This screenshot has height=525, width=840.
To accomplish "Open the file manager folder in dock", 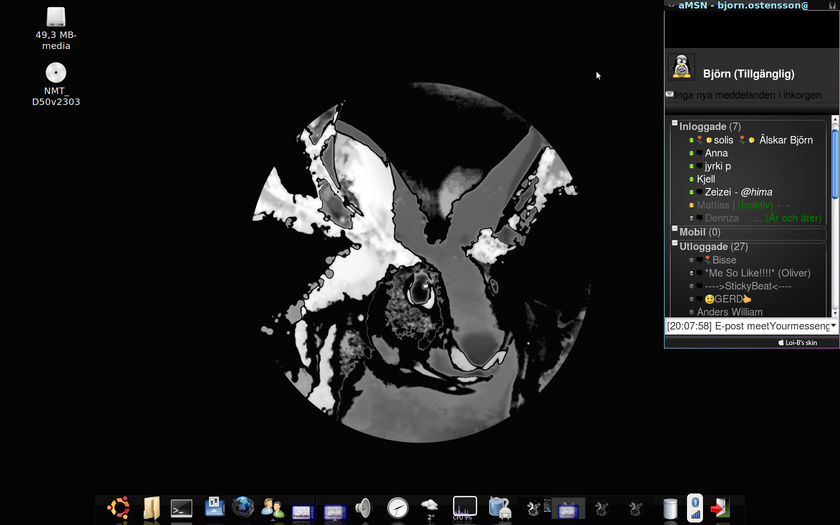I will click(x=152, y=508).
